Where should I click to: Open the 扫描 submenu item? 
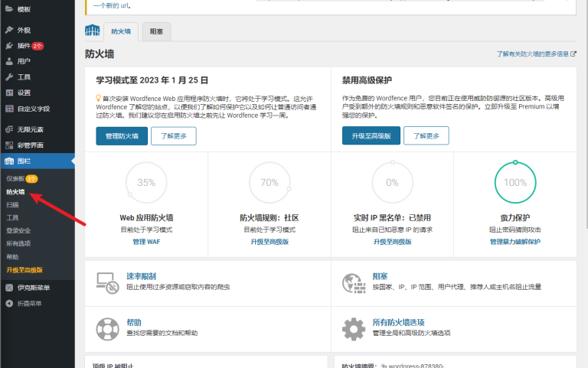[x=12, y=204]
